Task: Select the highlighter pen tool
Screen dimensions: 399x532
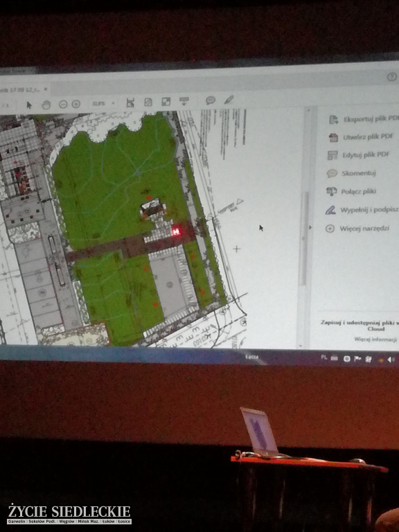Action: pyautogui.click(x=229, y=100)
